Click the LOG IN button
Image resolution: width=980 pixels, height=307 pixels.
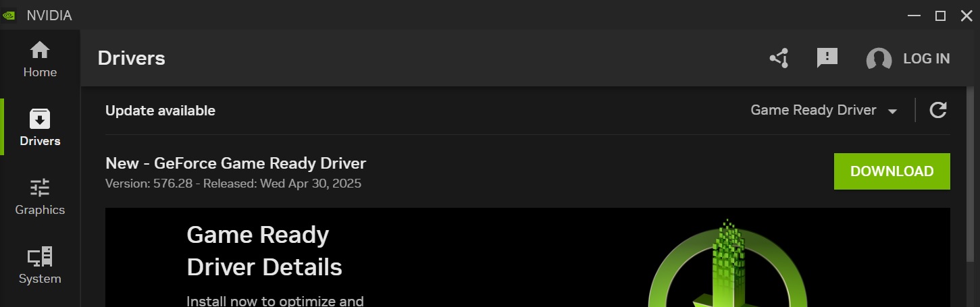click(x=926, y=59)
